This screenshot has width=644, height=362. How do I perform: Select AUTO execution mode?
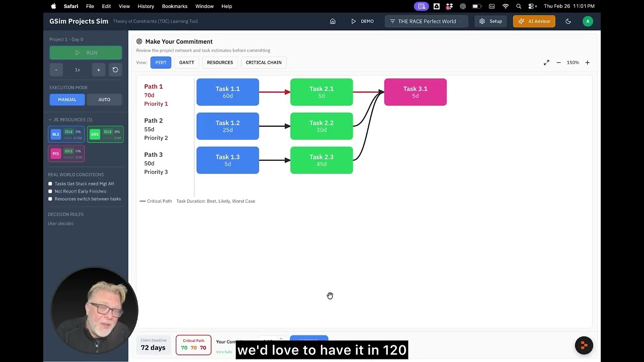pos(104,100)
